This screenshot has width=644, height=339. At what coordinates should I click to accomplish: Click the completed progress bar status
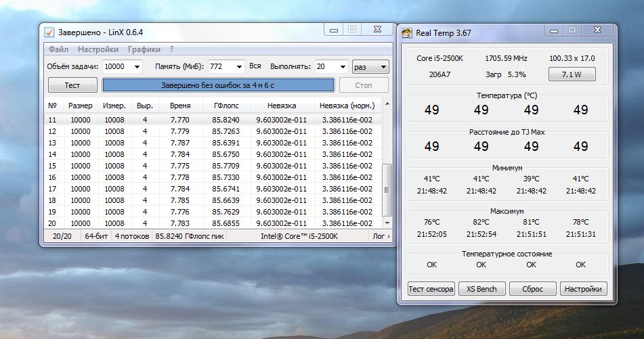(x=218, y=85)
